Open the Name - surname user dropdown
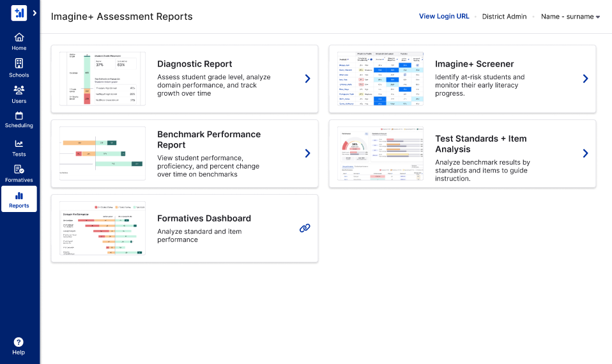The image size is (612, 364). point(570,17)
